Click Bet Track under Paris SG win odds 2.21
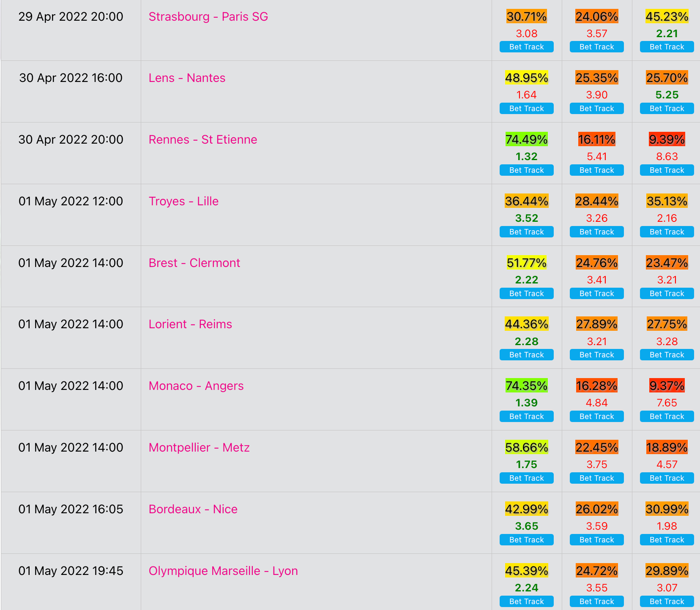Image resolution: width=700 pixels, height=610 pixels. point(667,47)
